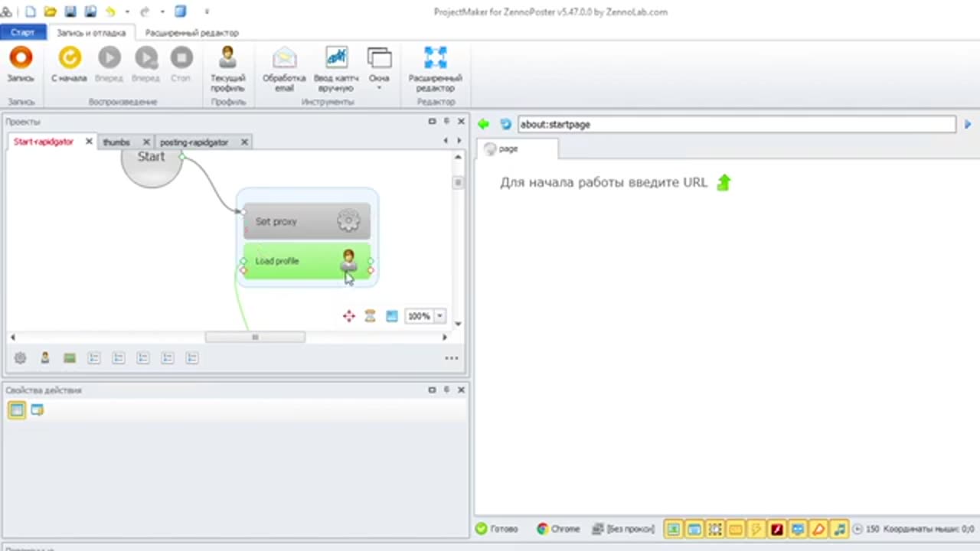Click the about:startpage URL field

coord(737,124)
